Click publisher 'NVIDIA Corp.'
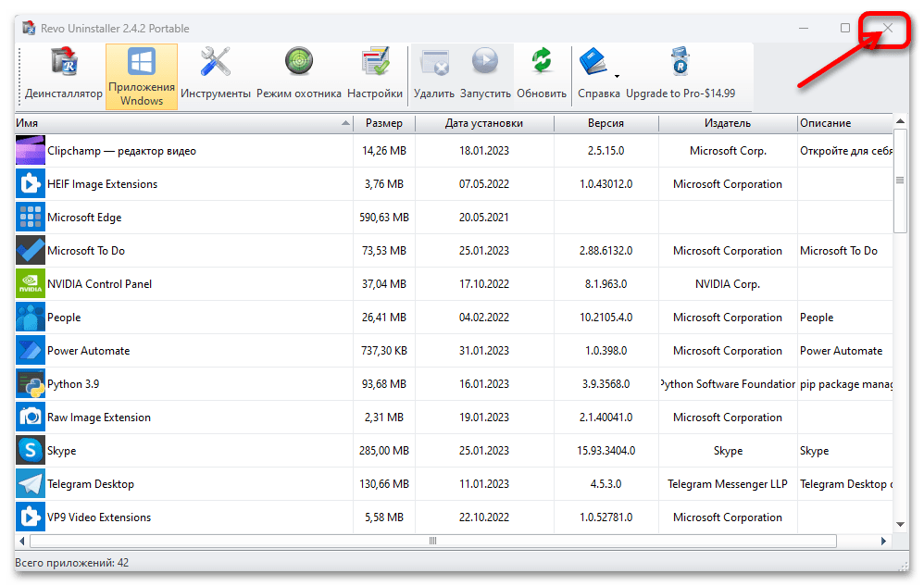 tap(727, 284)
